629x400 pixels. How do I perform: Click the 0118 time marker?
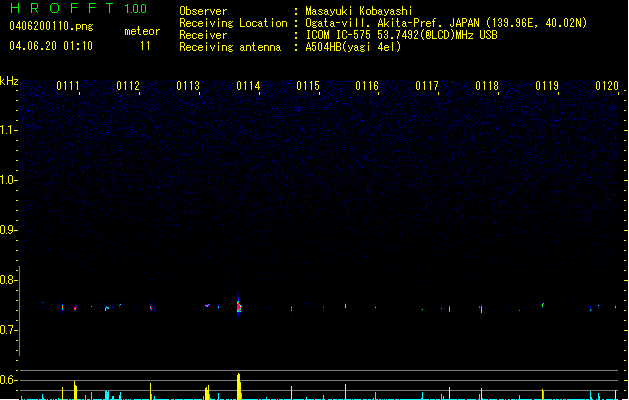487,86
